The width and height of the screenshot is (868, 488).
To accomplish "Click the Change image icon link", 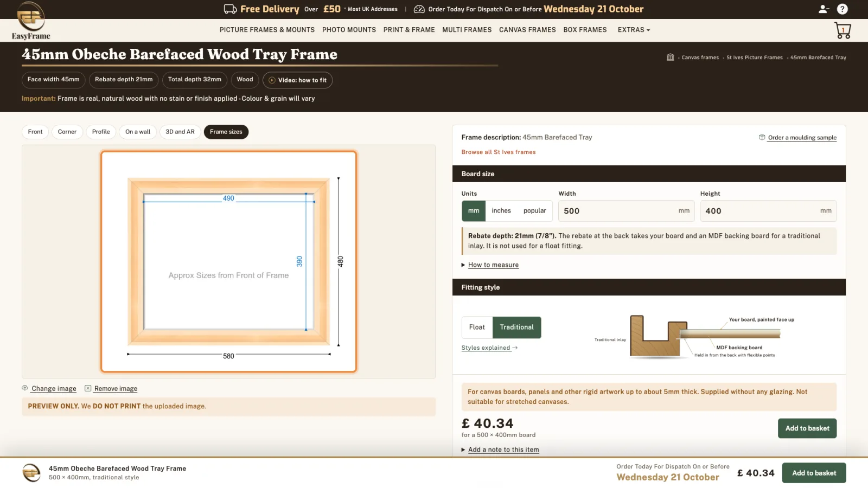I will tap(49, 389).
